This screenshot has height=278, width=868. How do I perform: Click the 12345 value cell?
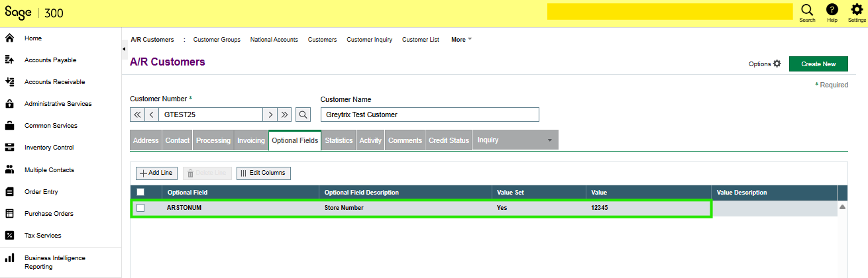[x=649, y=208]
